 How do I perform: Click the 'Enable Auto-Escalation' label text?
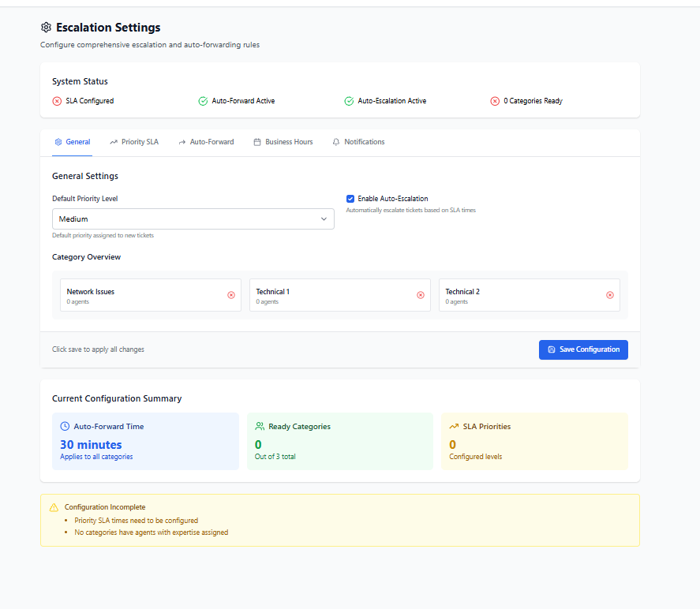(x=393, y=199)
